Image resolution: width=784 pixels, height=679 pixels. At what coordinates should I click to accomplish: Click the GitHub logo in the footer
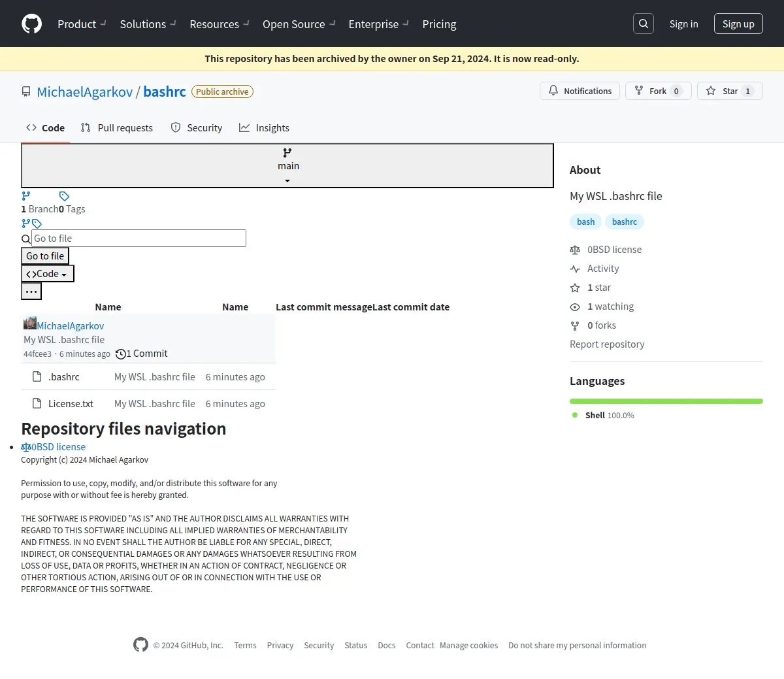click(140, 644)
